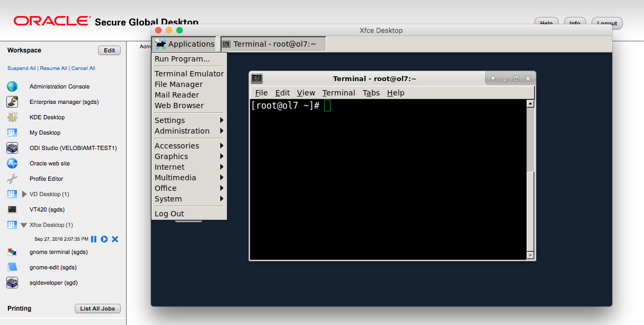Open the gnome-edit (sgds) icon
This screenshot has height=325, width=644.
tap(12, 267)
